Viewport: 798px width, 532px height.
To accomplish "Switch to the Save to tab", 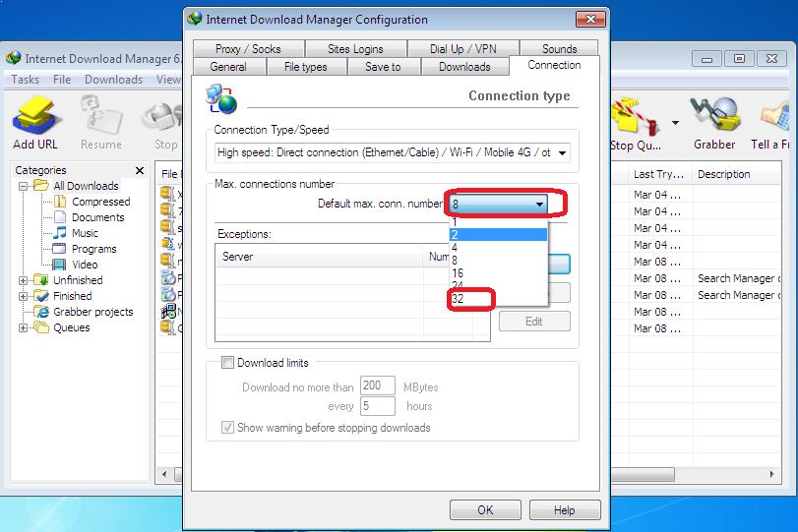I will [383, 67].
